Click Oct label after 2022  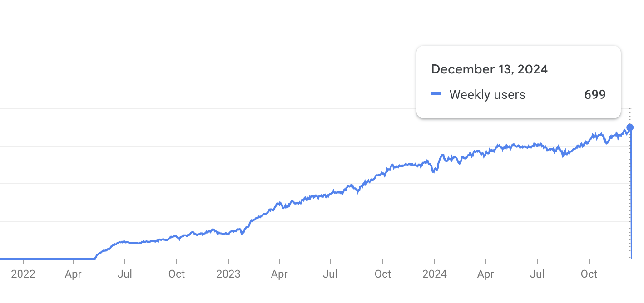point(177,274)
